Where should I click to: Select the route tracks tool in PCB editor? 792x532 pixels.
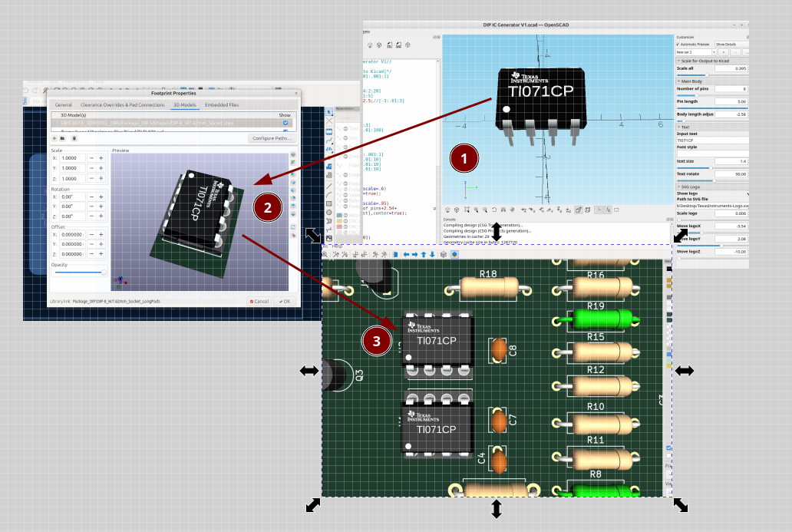[328, 140]
